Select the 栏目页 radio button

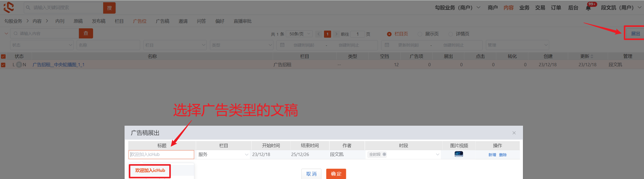point(389,34)
